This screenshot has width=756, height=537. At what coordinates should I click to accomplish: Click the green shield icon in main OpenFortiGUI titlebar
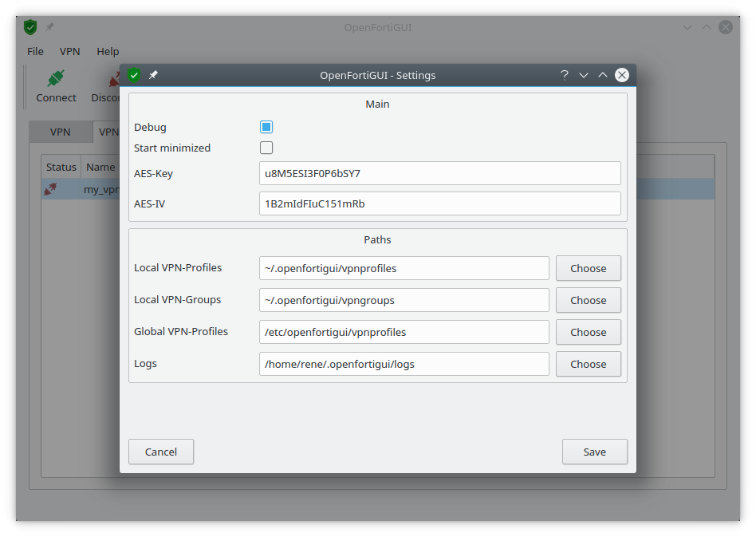pyautogui.click(x=30, y=27)
